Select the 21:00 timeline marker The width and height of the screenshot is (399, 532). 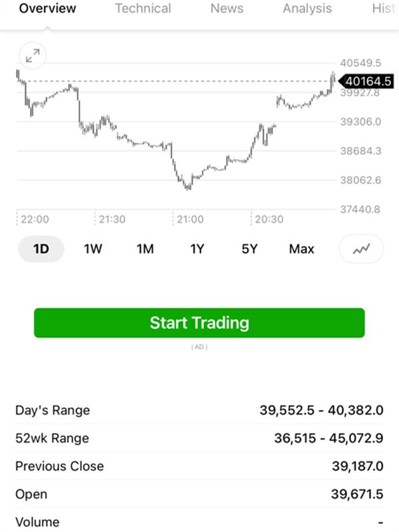[190, 219]
